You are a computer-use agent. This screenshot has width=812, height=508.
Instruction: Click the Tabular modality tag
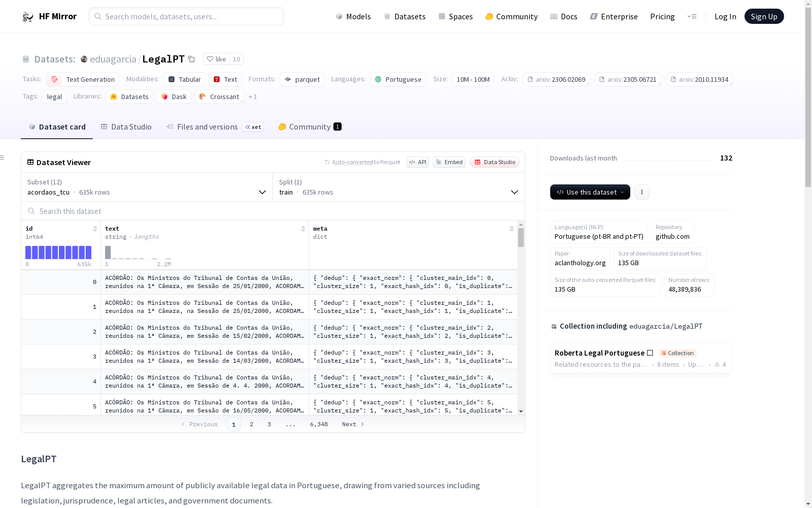[185, 79]
